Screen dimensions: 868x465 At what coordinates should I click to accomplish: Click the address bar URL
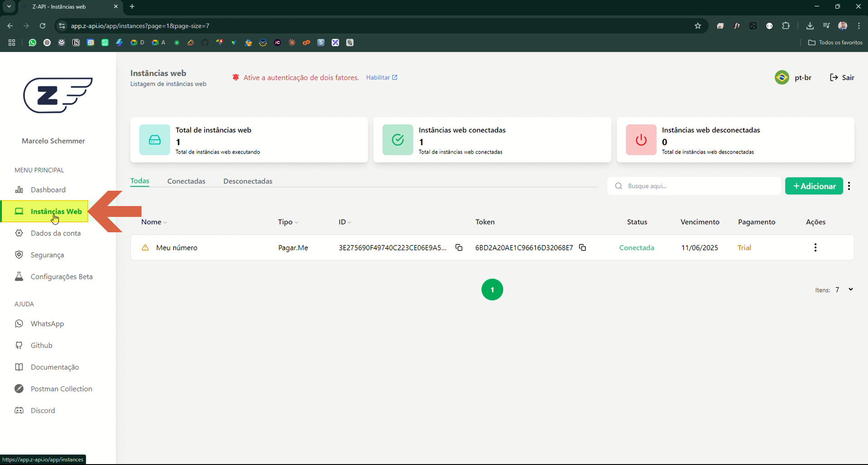pyautogui.click(x=140, y=26)
